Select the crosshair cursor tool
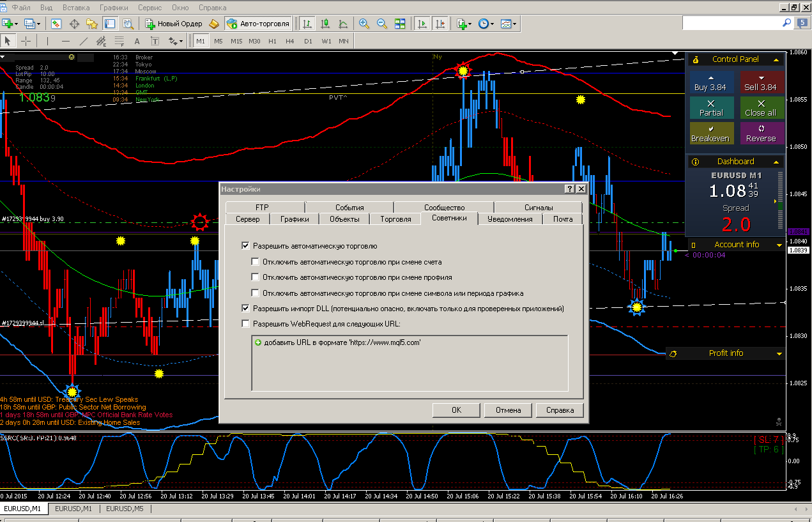Image resolution: width=812 pixels, height=522 pixels. (x=26, y=41)
